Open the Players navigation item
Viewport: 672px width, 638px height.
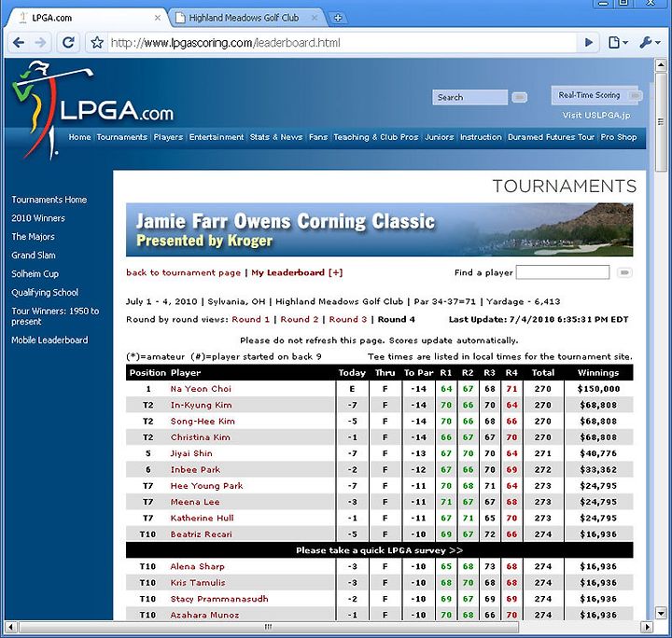(168, 137)
